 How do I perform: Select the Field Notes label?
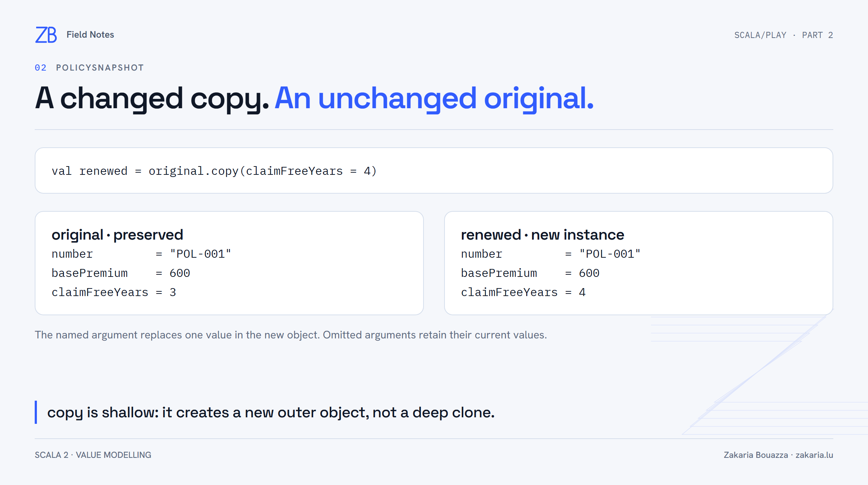click(90, 35)
